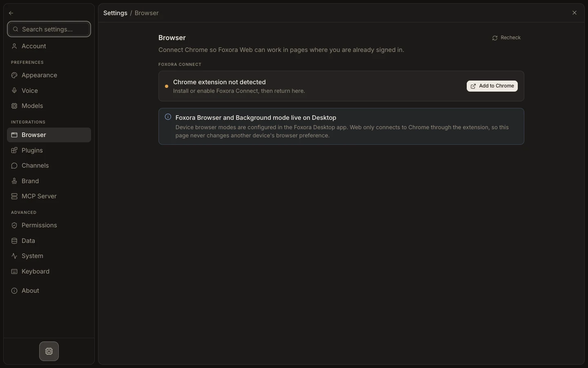The height and width of the screenshot is (368, 588).
Task: Click the Keyboard icon in sidebar
Action: 14,272
